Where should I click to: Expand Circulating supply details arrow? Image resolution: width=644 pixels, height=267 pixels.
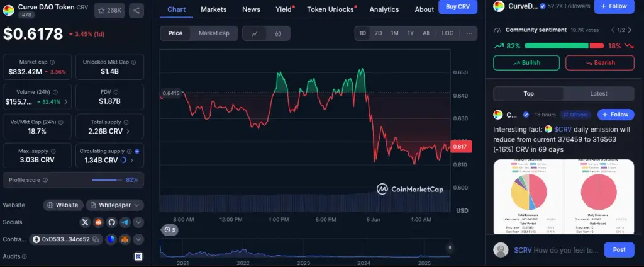132,160
